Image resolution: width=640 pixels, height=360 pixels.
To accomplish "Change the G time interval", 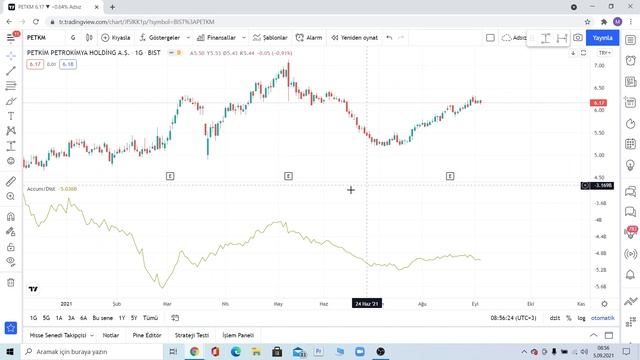I will tap(73, 38).
